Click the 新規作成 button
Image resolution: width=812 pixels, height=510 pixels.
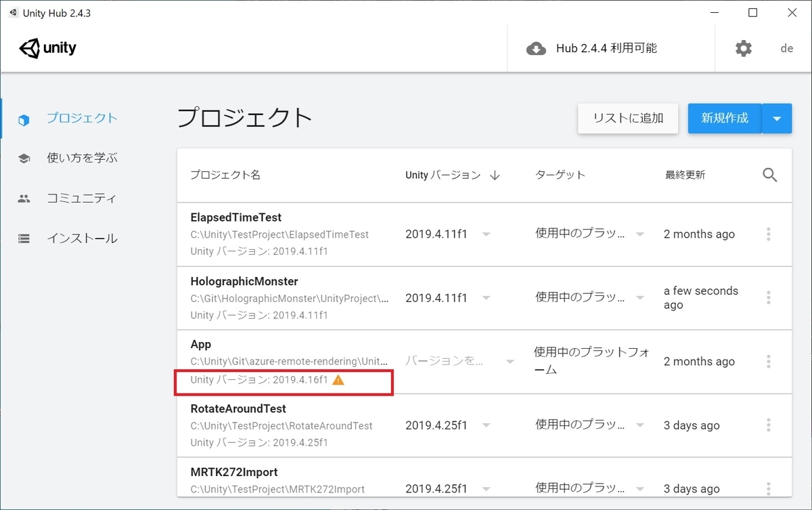(x=725, y=119)
